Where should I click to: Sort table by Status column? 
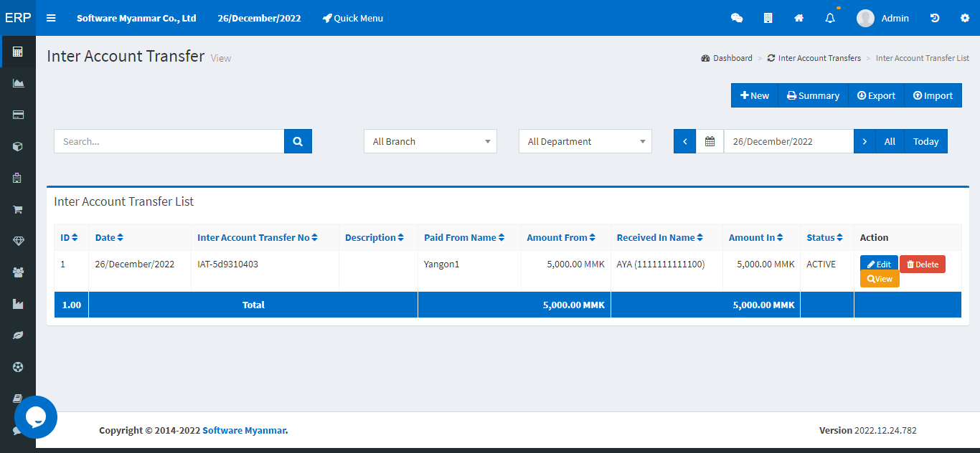pos(825,237)
